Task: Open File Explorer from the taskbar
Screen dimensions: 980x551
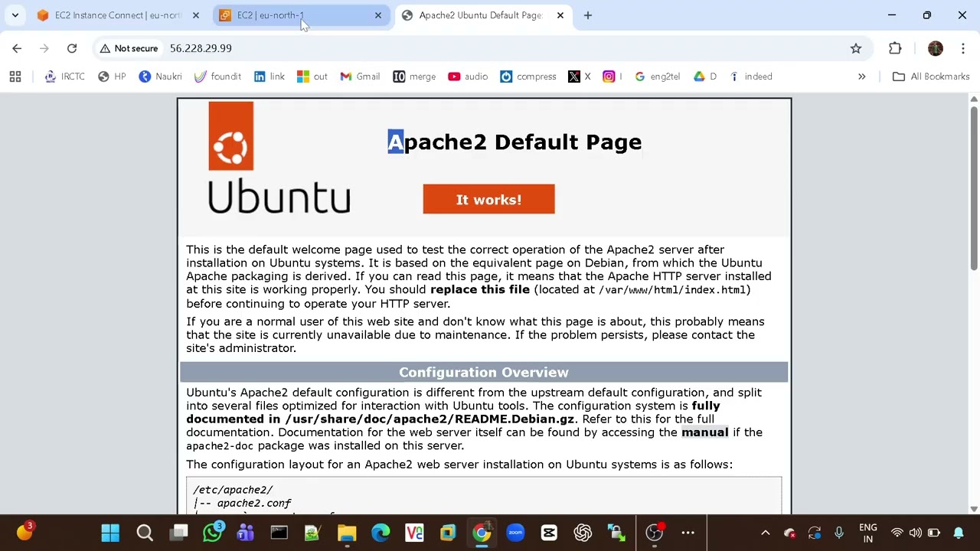Action: point(347,533)
